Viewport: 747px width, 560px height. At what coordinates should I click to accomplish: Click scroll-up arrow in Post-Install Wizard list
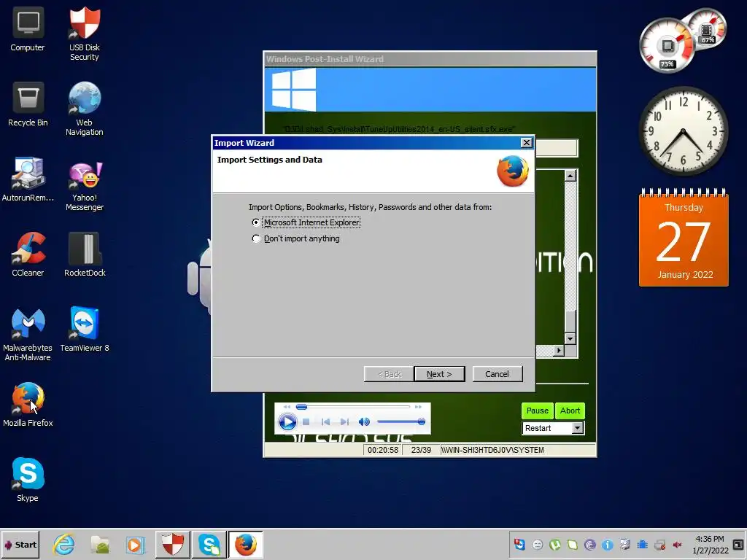tap(570, 176)
